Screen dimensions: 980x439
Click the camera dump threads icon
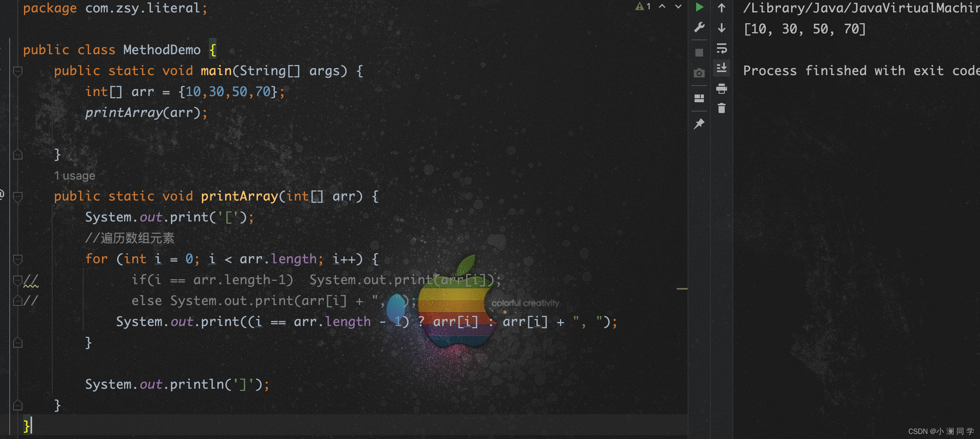[x=699, y=73]
